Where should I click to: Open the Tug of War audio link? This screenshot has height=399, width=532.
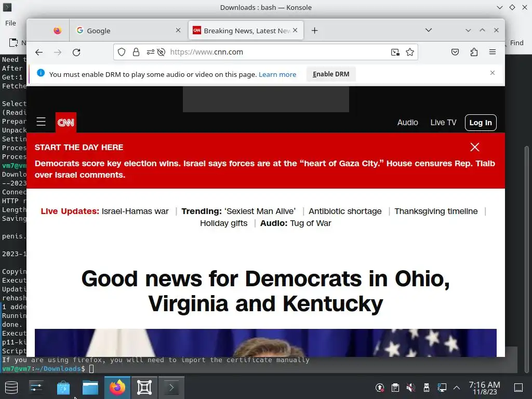[311, 223]
